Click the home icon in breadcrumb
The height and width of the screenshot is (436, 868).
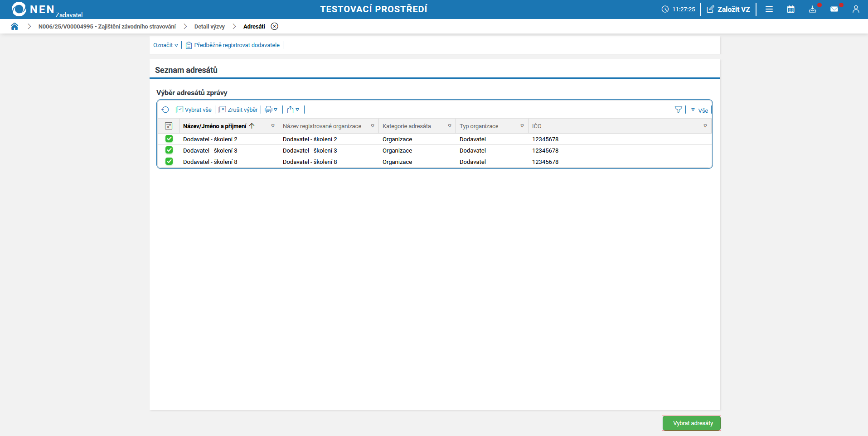[15, 26]
